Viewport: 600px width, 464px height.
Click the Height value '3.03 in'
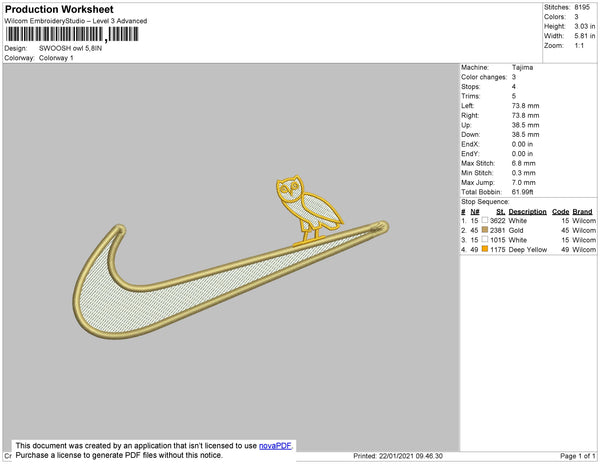(585, 26)
